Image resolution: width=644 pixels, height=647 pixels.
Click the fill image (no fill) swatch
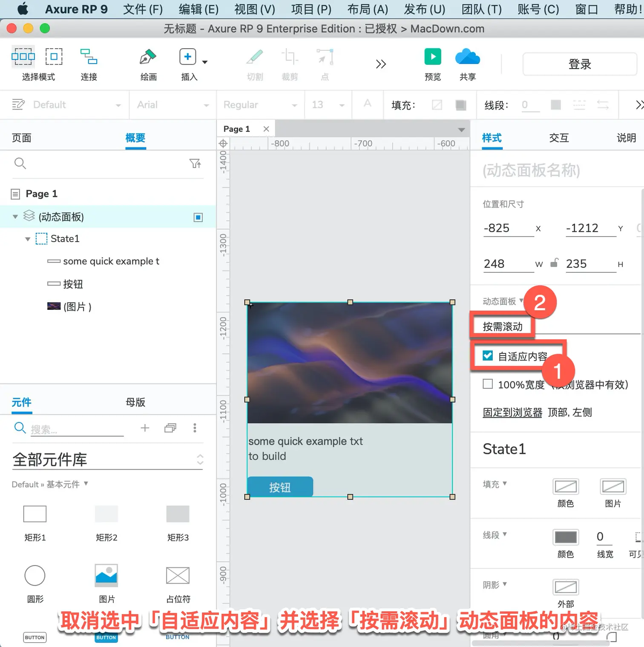[x=437, y=105]
